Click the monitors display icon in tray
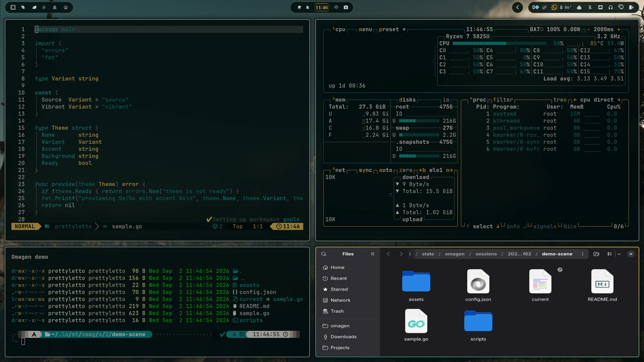 pyautogui.click(x=621, y=7)
